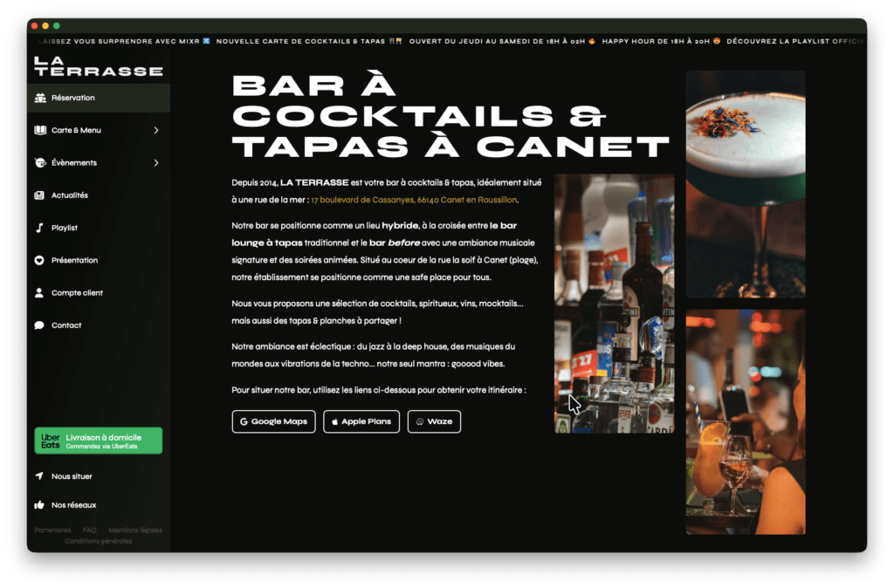Expand the Carte & Menu submenu chevron
The image size is (894, 588).
click(158, 130)
